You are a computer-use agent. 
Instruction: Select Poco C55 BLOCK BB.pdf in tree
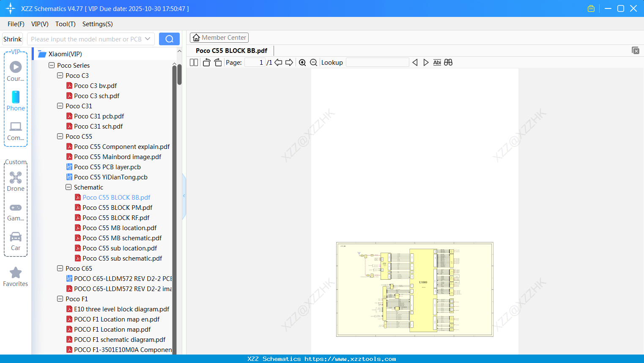coord(116,198)
